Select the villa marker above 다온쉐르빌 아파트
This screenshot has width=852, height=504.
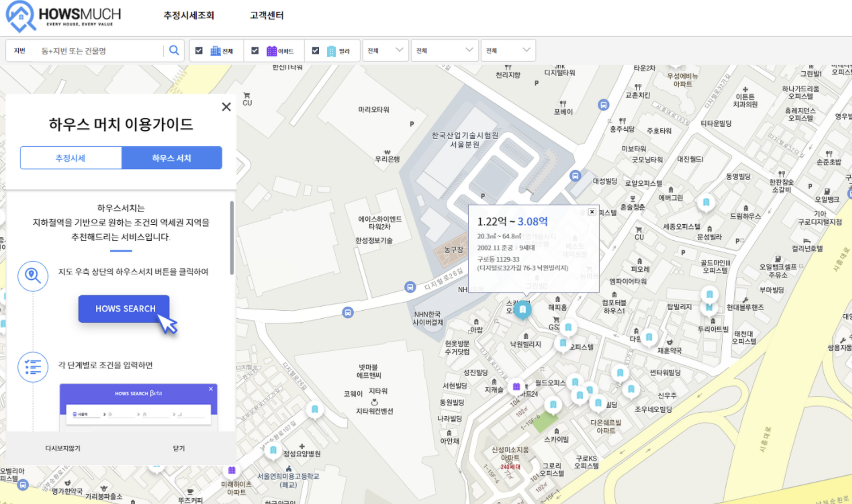tap(598, 404)
